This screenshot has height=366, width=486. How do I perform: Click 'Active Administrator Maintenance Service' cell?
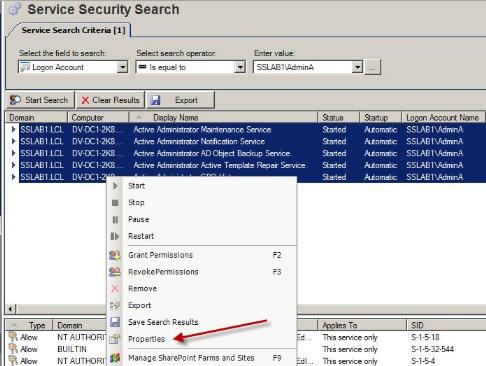(224, 130)
